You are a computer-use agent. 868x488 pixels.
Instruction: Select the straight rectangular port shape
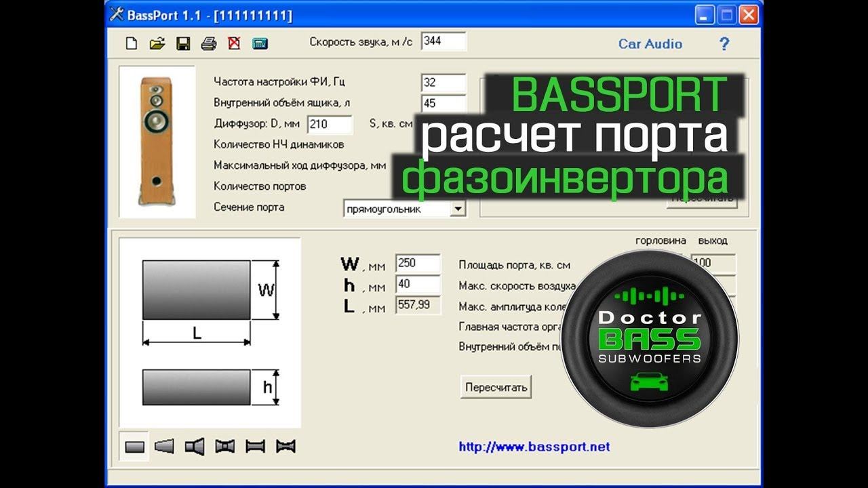click(x=135, y=447)
